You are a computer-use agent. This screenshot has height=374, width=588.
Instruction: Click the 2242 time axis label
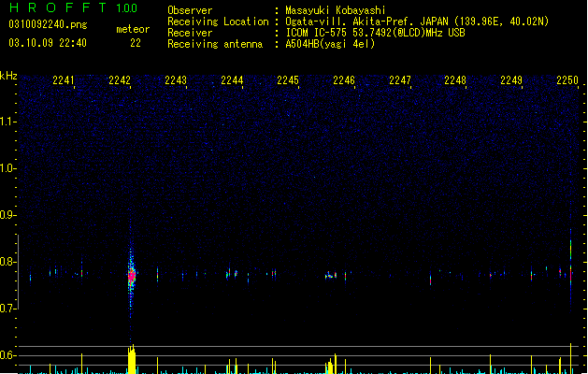pos(120,80)
